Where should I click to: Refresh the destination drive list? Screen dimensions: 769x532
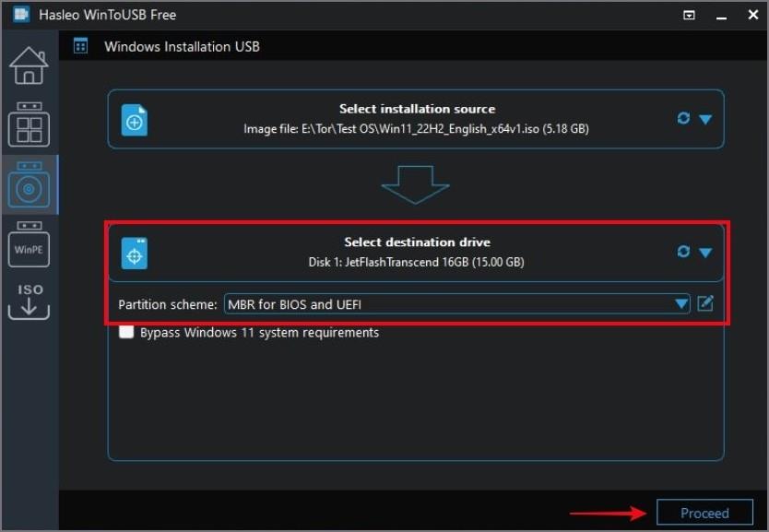tap(683, 252)
